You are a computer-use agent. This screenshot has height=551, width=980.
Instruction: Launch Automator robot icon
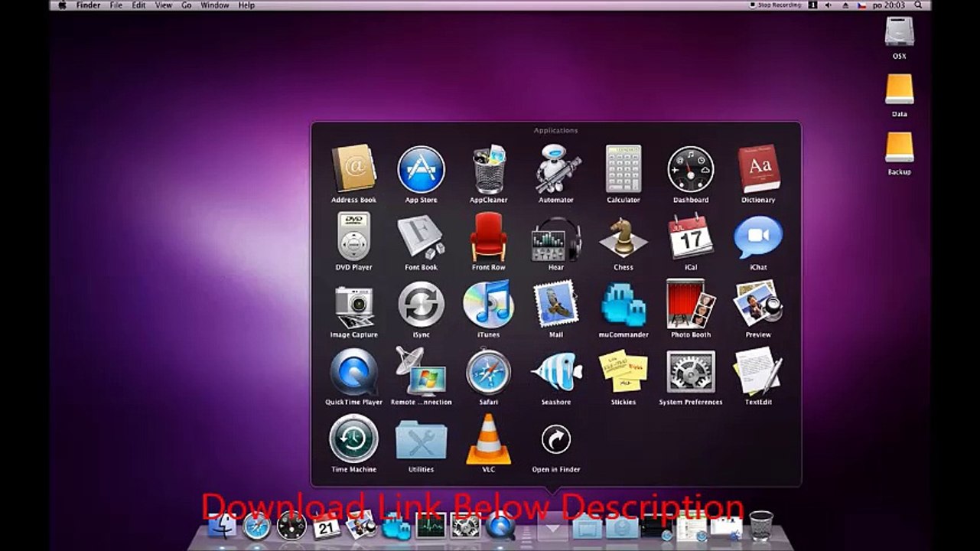pyautogui.click(x=556, y=169)
